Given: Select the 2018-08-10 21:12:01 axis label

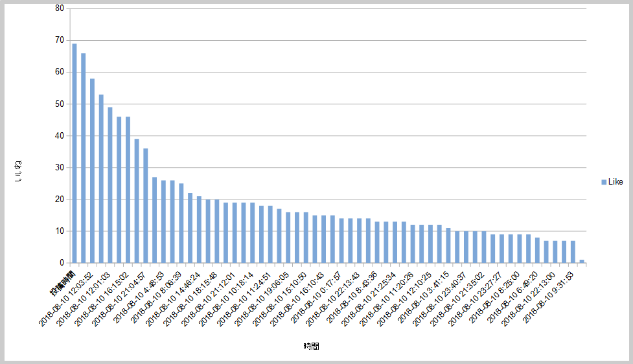Looking at the screenshot, I should coord(208,299).
